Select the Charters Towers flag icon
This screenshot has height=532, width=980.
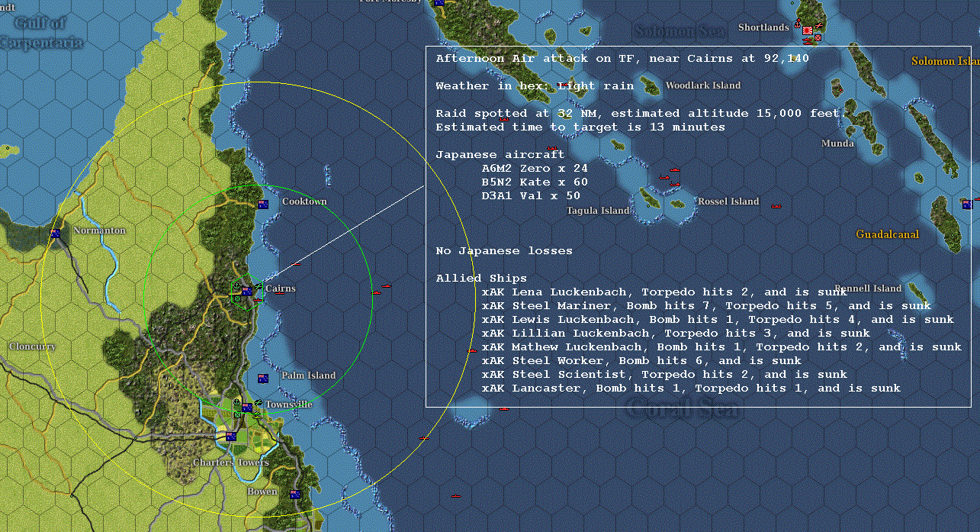click(x=231, y=437)
